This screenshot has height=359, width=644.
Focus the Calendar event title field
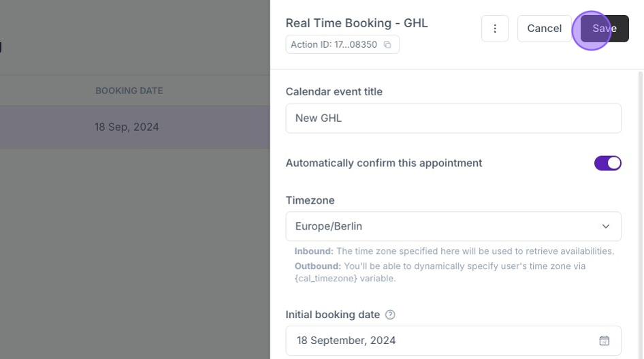pyautogui.click(x=453, y=119)
